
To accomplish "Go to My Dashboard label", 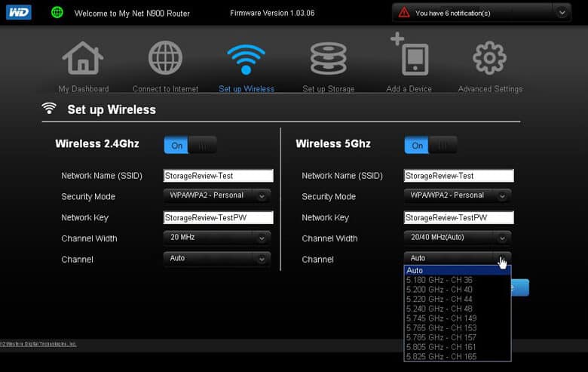I will (x=84, y=89).
